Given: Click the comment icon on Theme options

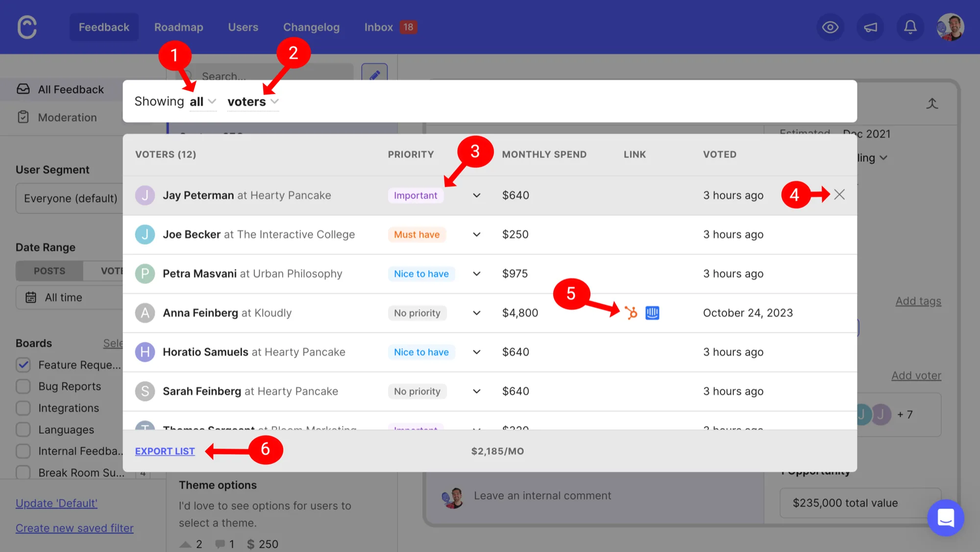Looking at the screenshot, I should point(220,544).
